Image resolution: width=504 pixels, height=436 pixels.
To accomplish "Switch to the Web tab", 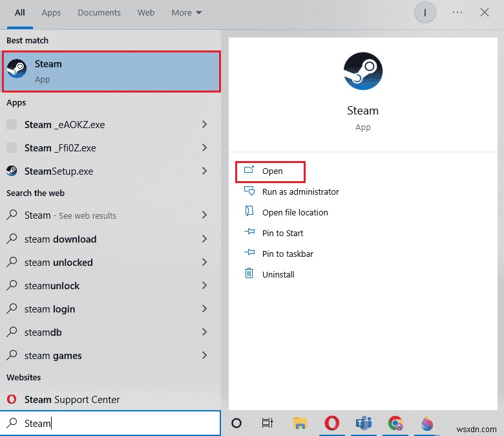I will click(x=146, y=13).
